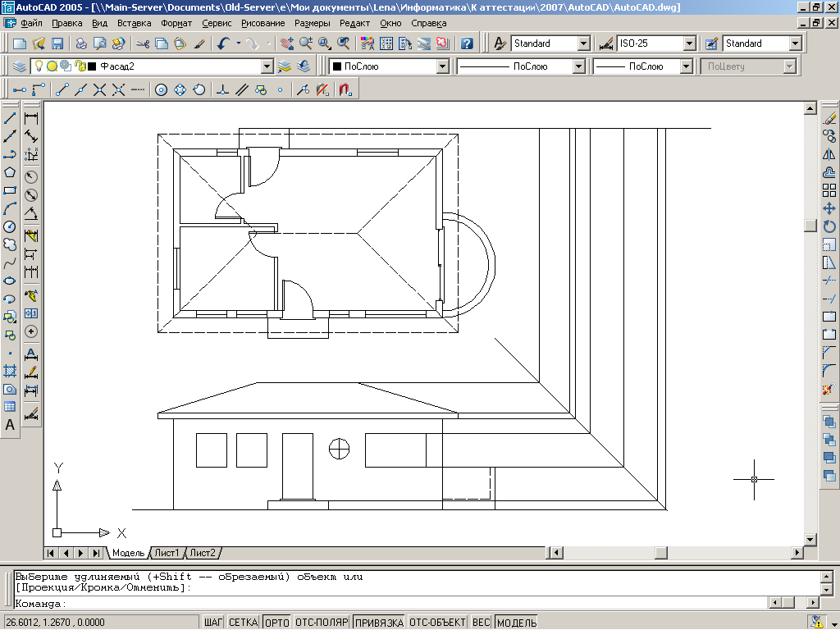
Task: Select the Offset modify tool
Action: point(829,172)
